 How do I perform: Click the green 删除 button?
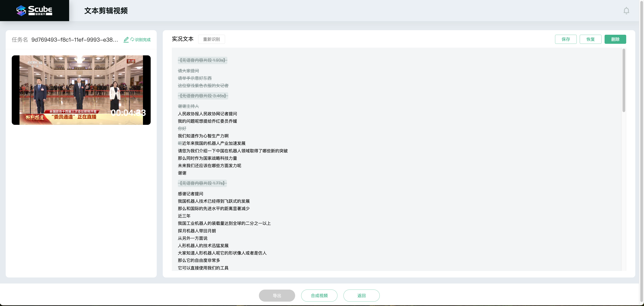click(x=615, y=39)
